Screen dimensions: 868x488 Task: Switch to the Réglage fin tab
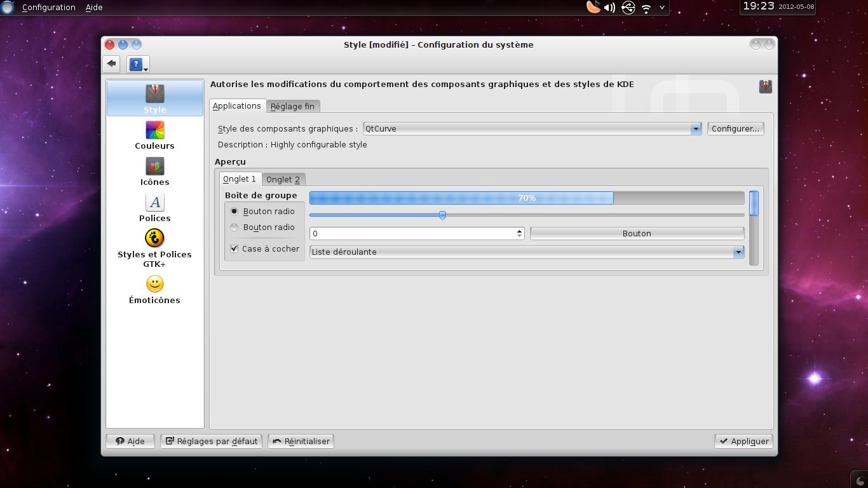(292, 107)
